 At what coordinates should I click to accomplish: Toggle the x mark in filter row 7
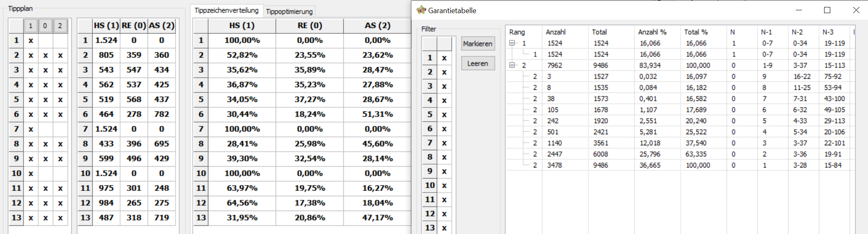click(444, 143)
